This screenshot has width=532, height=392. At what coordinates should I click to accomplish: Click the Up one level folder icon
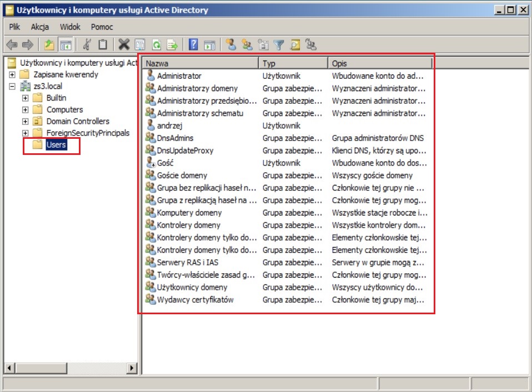click(49, 44)
